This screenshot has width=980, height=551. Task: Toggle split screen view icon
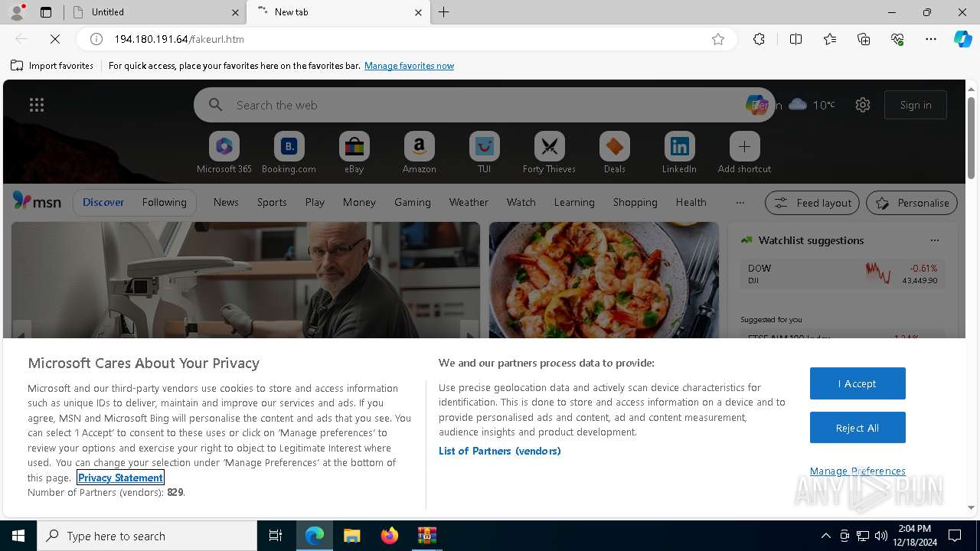point(795,39)
